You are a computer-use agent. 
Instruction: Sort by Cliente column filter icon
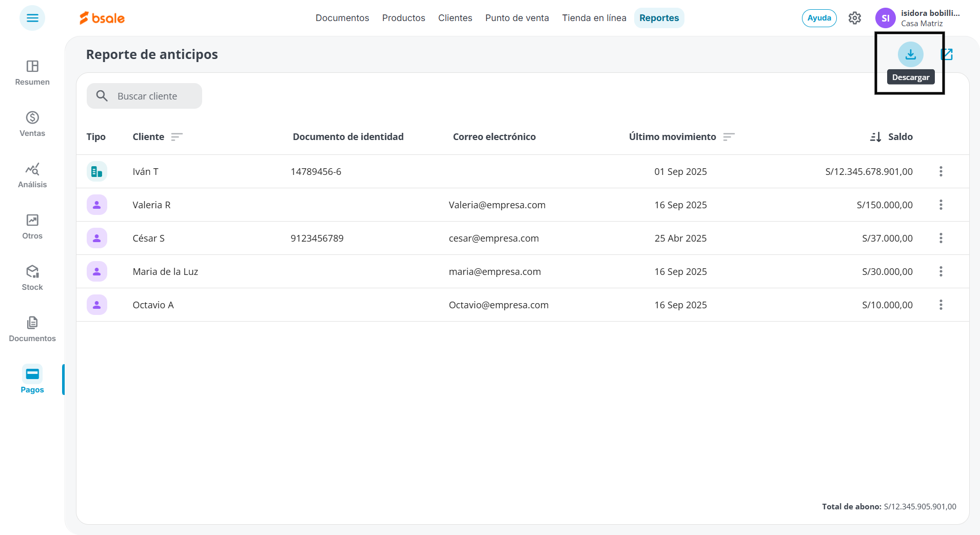point(177,136)
